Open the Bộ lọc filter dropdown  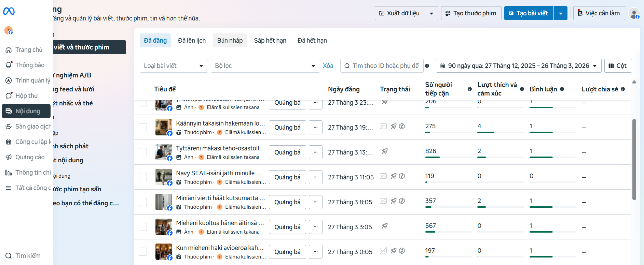tap(265, 66)
